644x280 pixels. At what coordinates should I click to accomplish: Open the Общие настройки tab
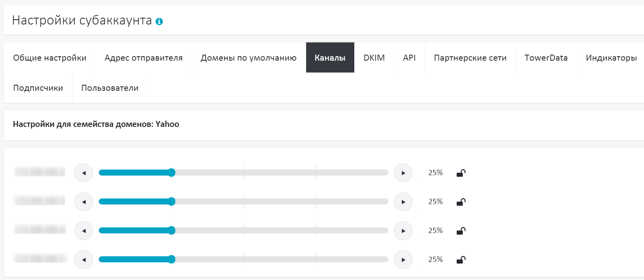50,58
